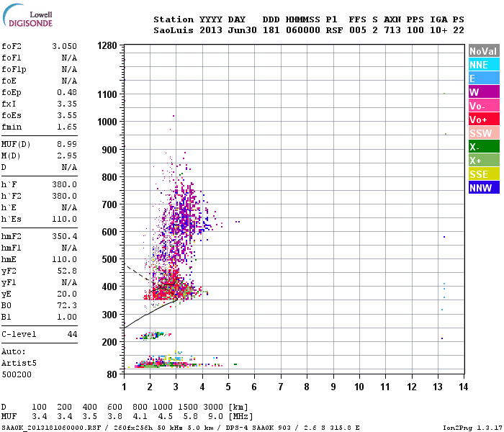This screenshot has height=432, width=504.
Task: Select the NoVal legend color box
Action: coord(484,51)
